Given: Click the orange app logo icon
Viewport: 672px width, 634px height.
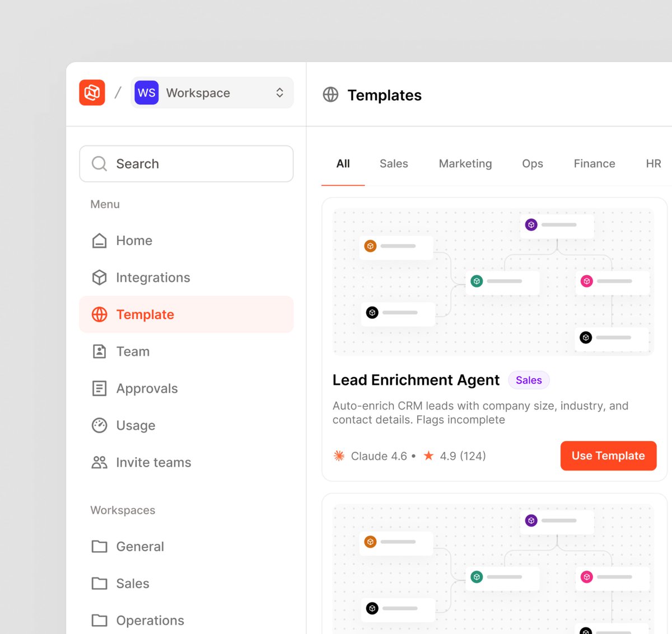Looking at the screenshot, I should [92, 92].
